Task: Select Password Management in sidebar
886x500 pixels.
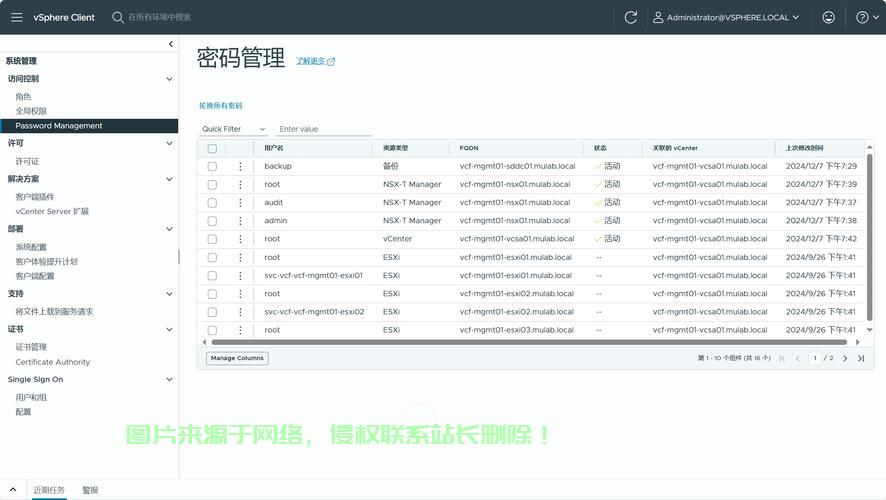Action: tap(89, 125)
